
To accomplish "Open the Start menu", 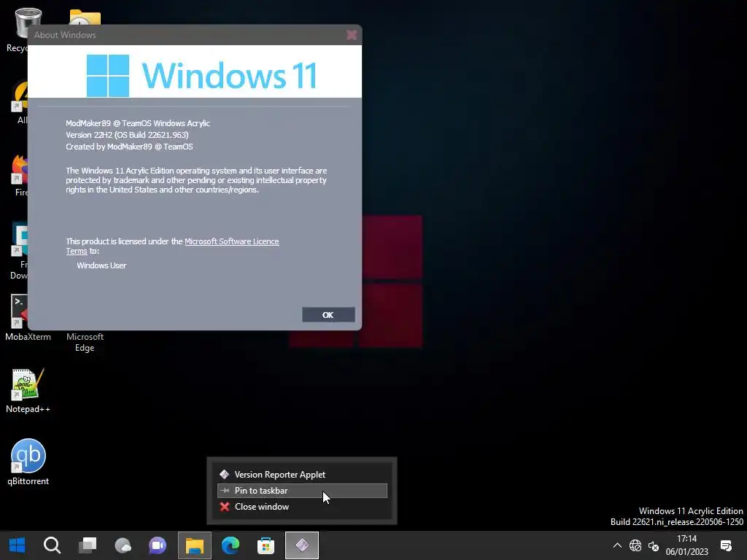I will click(18, 545).
